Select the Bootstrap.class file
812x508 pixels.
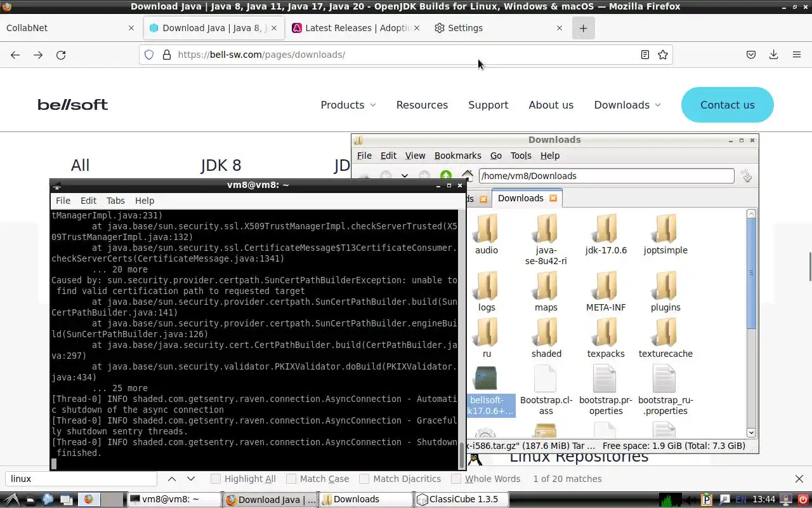[546, 390]
